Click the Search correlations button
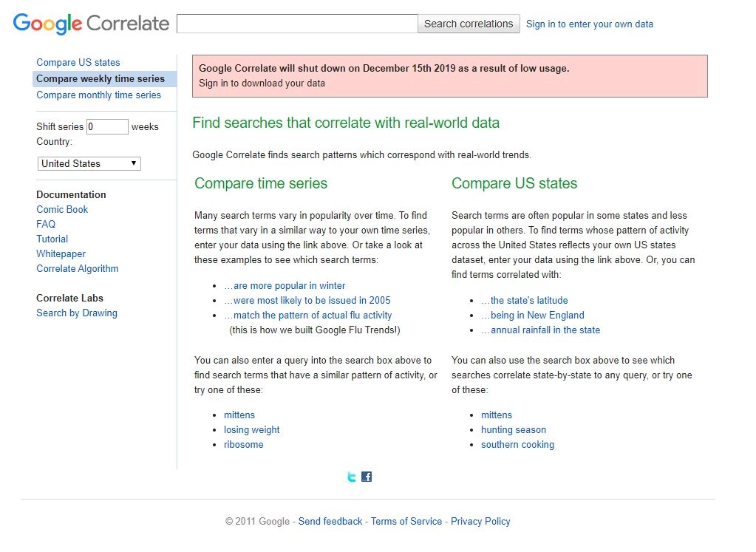 coord(469,24)
